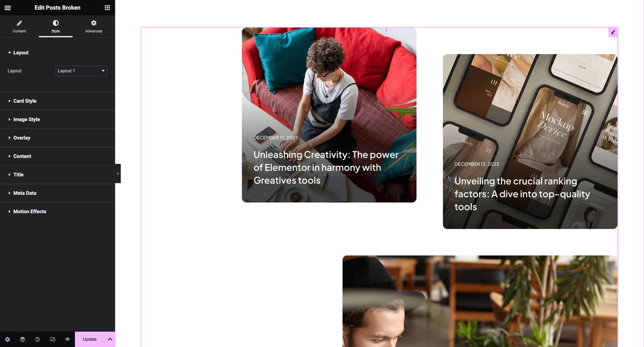Expand the Card Style section

57,101
